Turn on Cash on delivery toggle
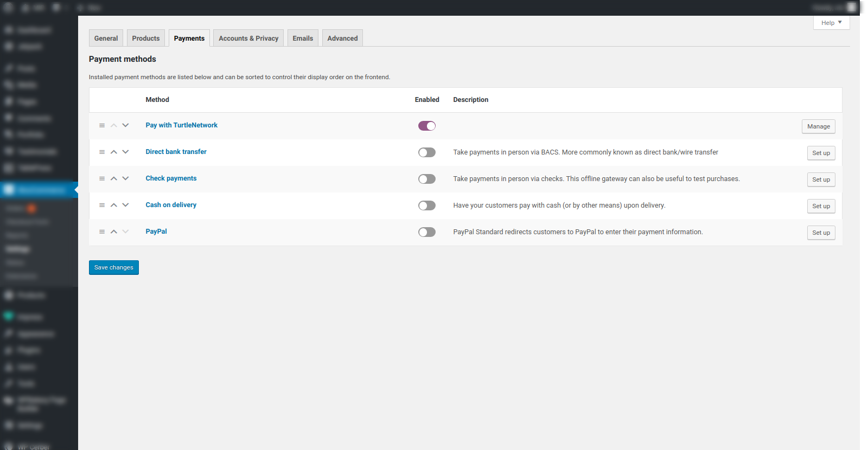868x450 pixels. [x=427, y=205]
